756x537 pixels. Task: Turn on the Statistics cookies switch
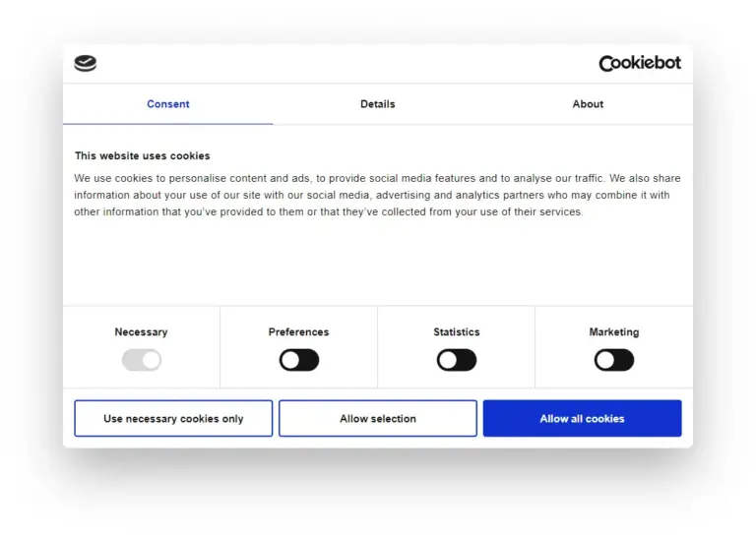click(x=457, y=360)
